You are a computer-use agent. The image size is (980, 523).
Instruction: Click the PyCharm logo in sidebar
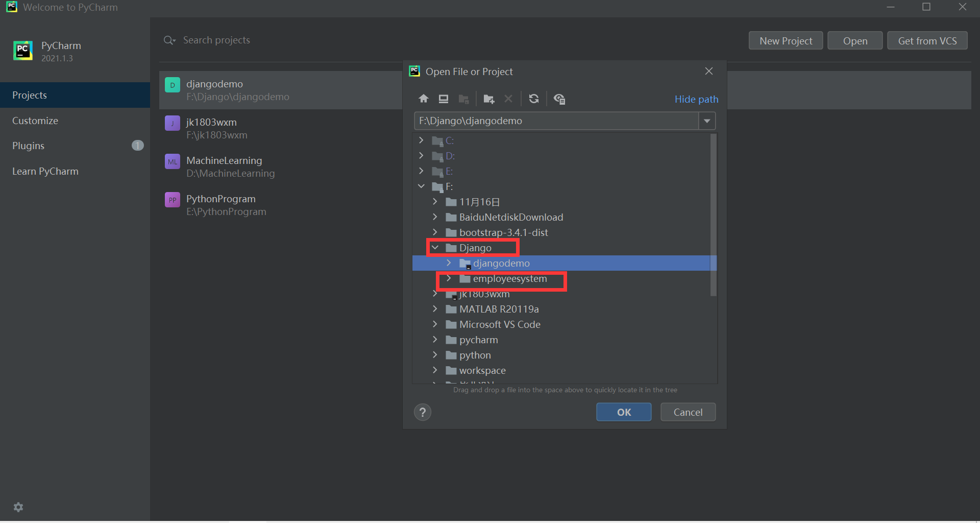[x=23, y=51]
